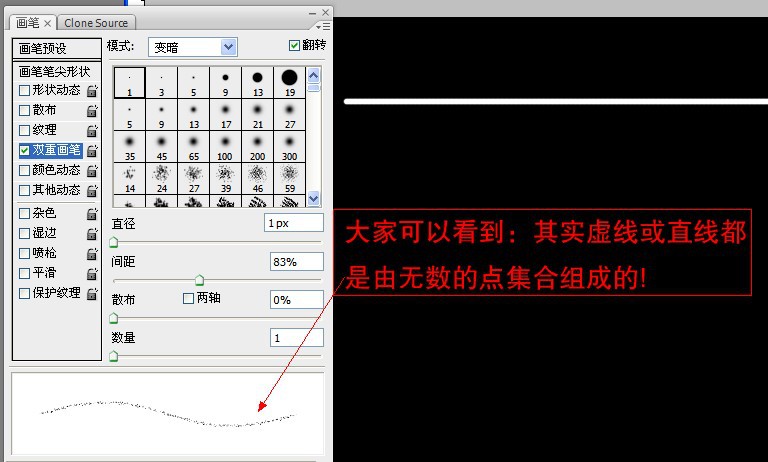Viewport: 768px width, 462px height.
Task: Select the soft round 21 brush tip
Action: pos(258,115)
